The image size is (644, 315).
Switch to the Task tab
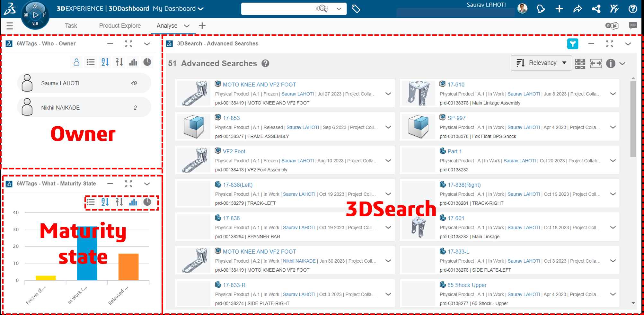pos(71,26)
